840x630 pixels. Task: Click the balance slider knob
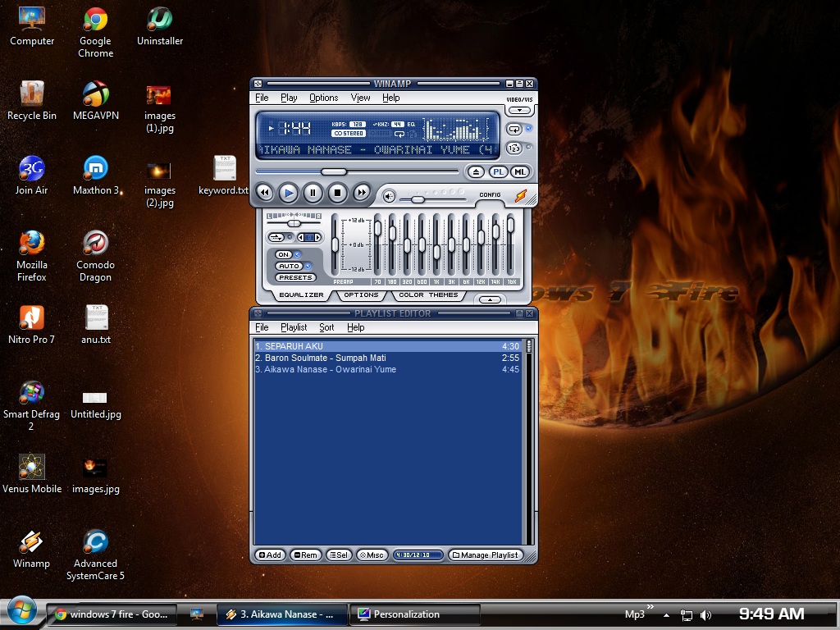[294, 223]
